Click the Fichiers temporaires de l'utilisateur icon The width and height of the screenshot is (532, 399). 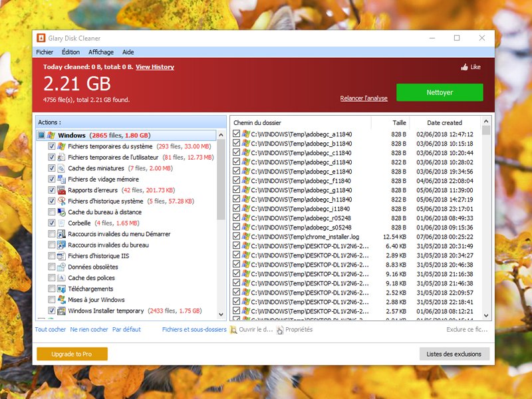61,157
